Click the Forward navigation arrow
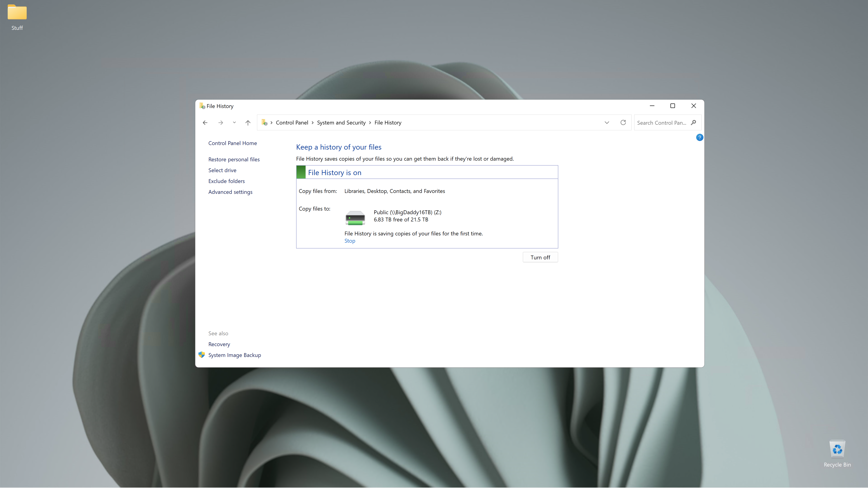Viewport: 868px width, 488px height. [x=221, y=122]
